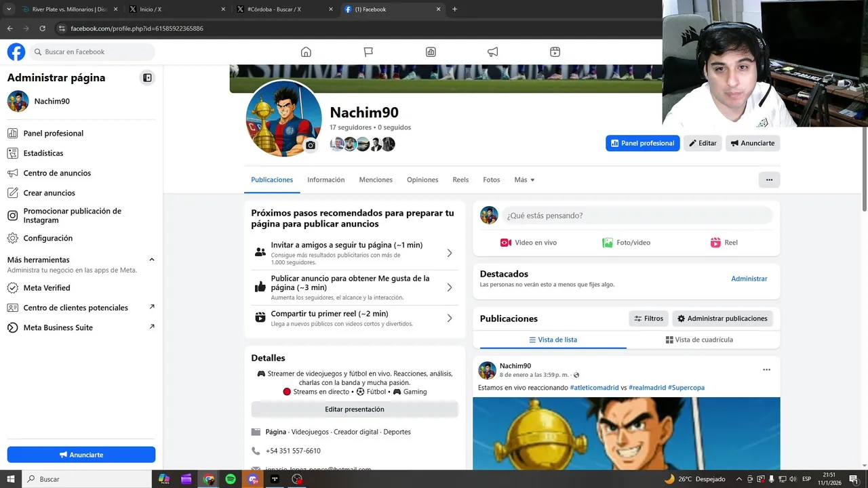
Task: Switch to the Opiniones tab
Action: 422,180
